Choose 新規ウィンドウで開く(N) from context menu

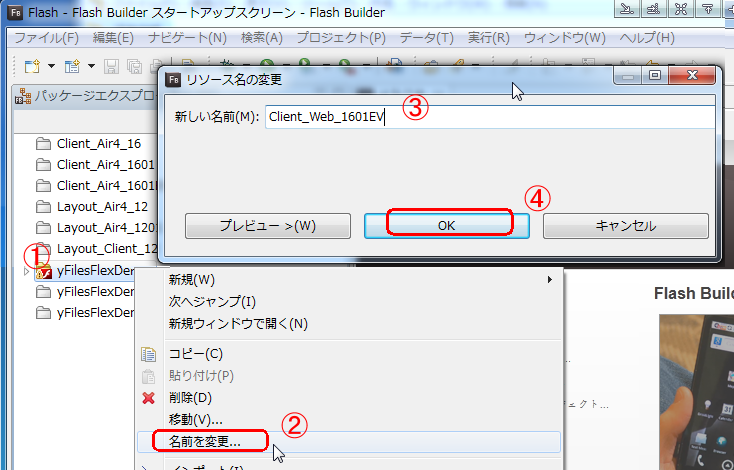coord(349,323)
